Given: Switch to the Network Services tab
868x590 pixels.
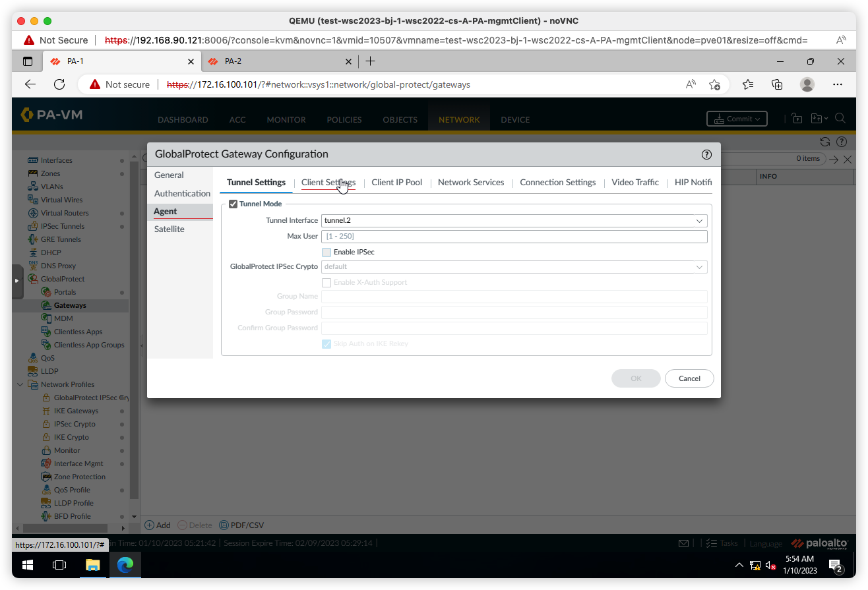Looking at the screenshot, I should [x=471, y=183].
